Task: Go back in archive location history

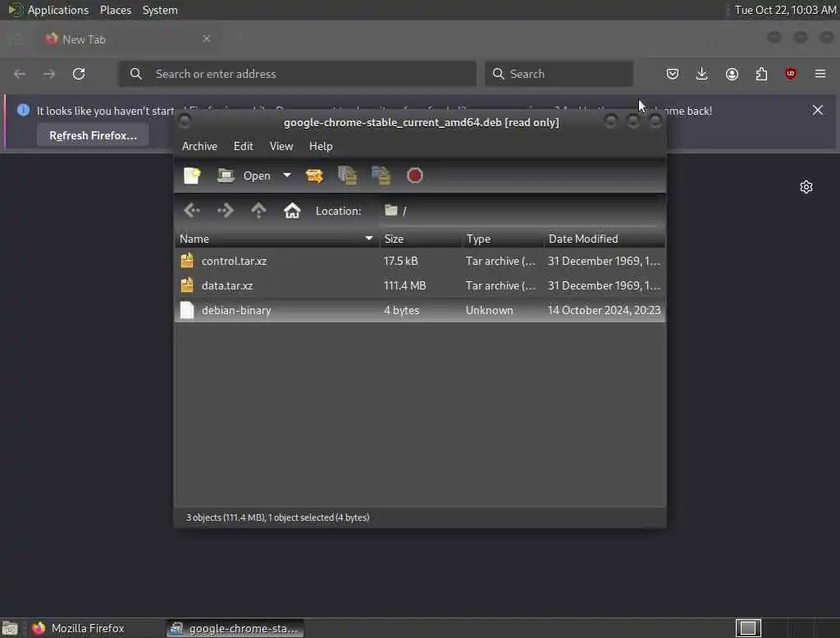Action: [192, 211]
